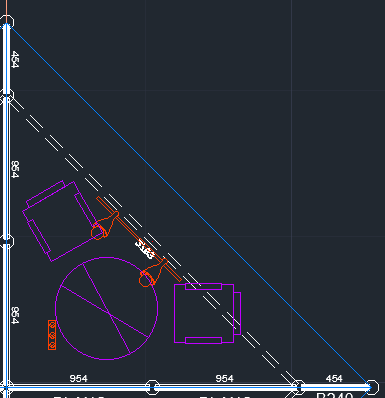Pick the upper orange wall lamp symbol
Image resolution: width=385 pixels, height=398 pixels.
pyautogui.click(x=104, y=226)
